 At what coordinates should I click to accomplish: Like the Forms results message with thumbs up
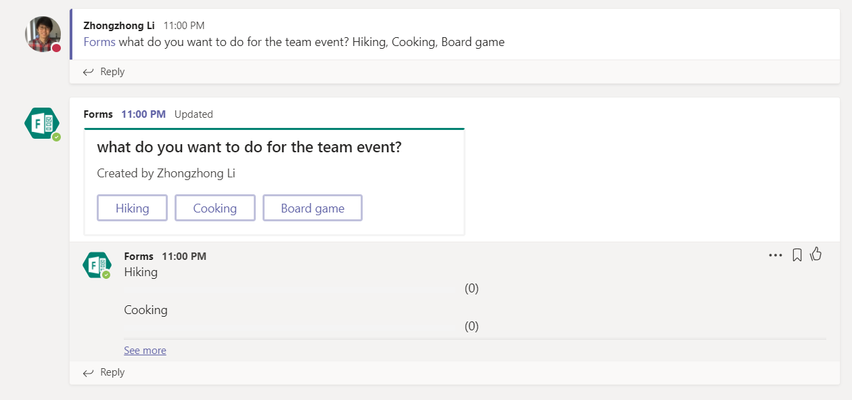point(816,254)
